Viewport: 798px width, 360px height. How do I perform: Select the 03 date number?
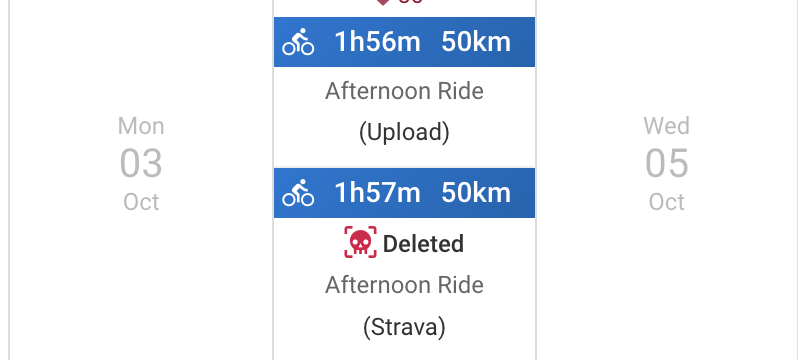pyautogui.click(x=141, y=163)
